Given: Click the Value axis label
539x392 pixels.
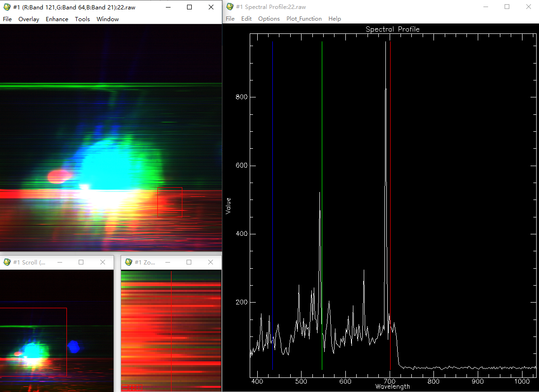Looking at the screenshot, I should click(228, 206).
